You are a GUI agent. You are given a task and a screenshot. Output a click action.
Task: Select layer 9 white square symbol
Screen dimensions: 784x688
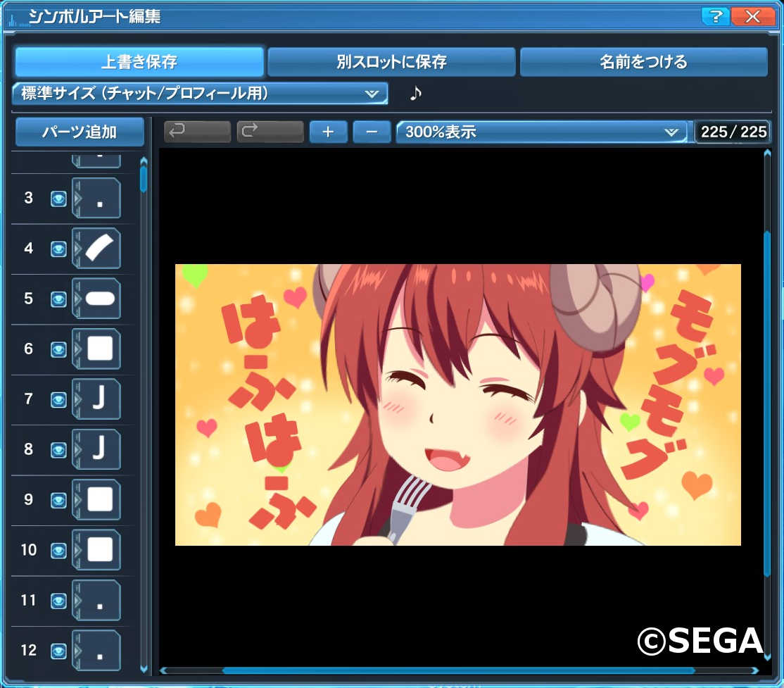click(x=96, y=499)
